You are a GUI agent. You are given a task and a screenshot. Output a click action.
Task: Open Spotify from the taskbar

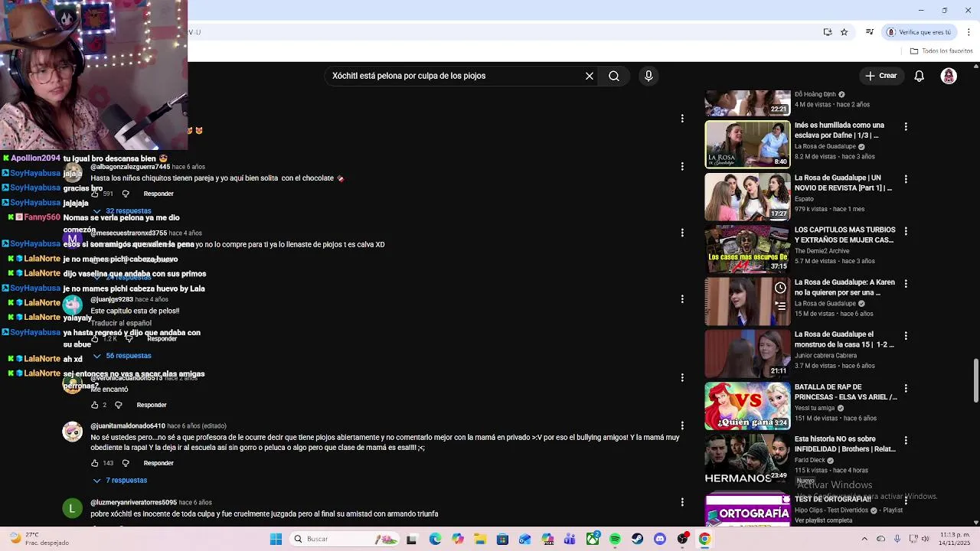click(x=615, y=540)
